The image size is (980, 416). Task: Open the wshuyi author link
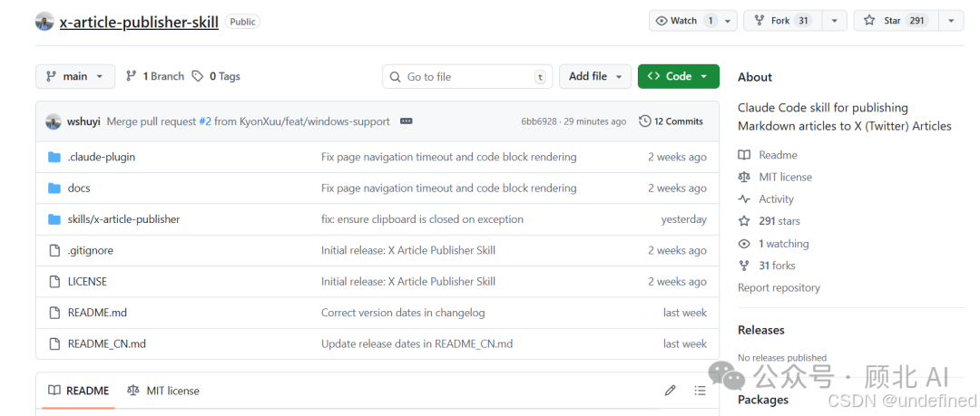83,121
